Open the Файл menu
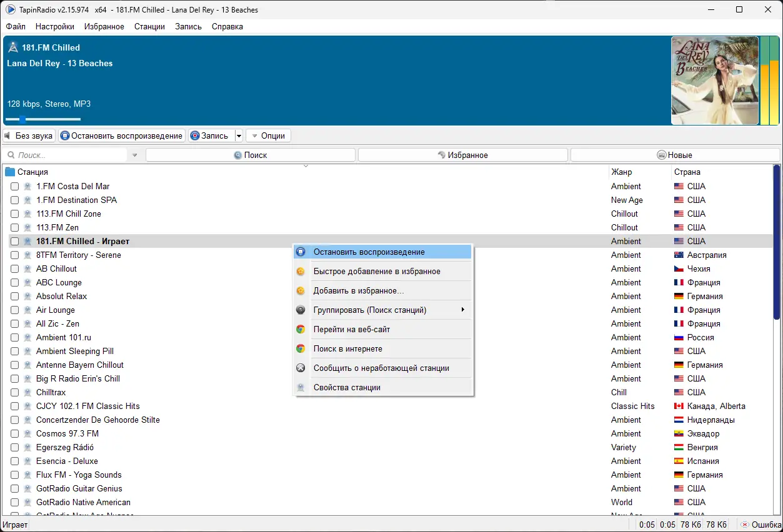The image size is (783, 532). 16,26
